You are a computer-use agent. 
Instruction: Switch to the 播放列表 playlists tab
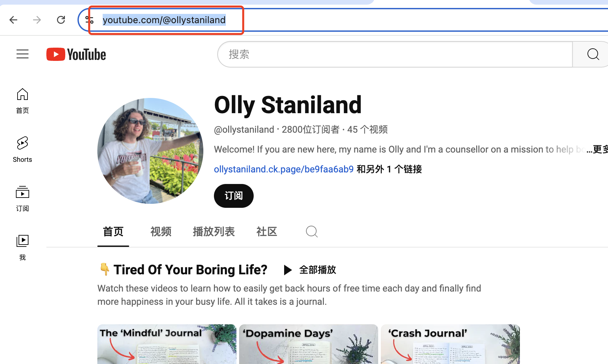pyautogui.click(x=214, y=232)
